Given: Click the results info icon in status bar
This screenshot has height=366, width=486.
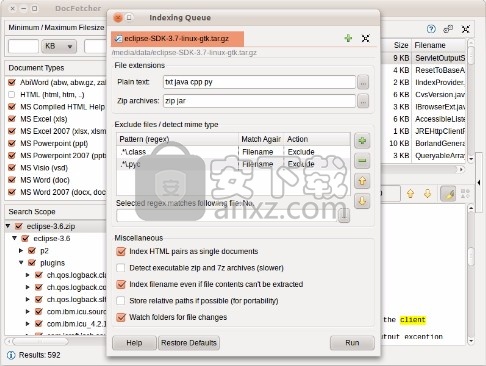Looking at the screenshot, I should click(x=11, y=355).
